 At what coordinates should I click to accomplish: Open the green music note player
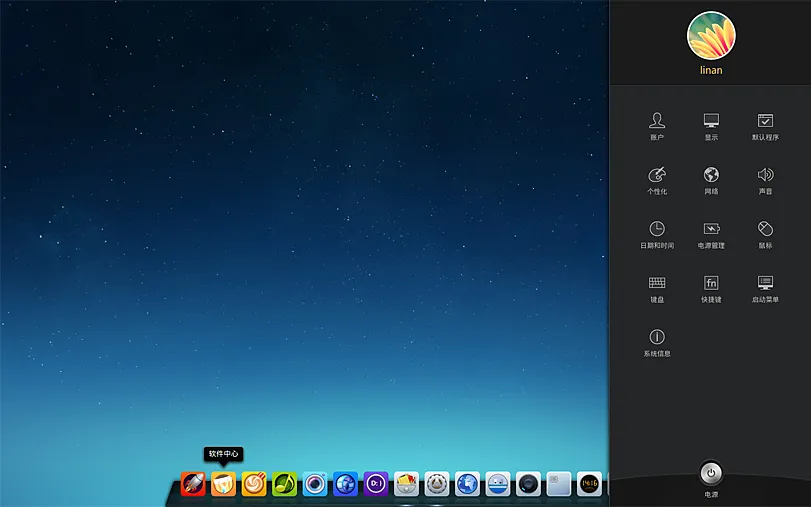coord(284,484)
